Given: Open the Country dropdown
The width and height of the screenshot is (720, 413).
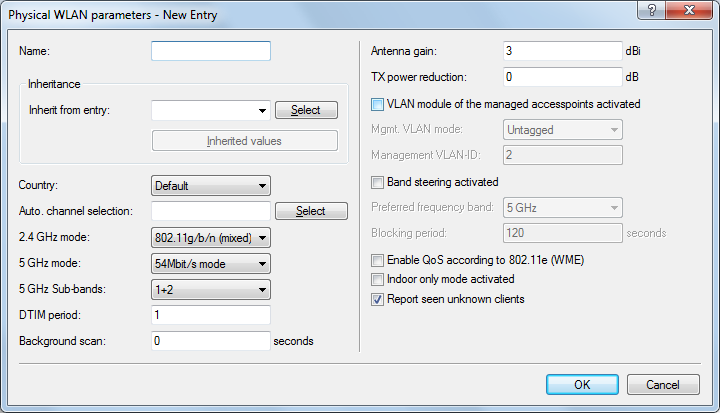Looking at the screenshot, I should tap(211, 185).
